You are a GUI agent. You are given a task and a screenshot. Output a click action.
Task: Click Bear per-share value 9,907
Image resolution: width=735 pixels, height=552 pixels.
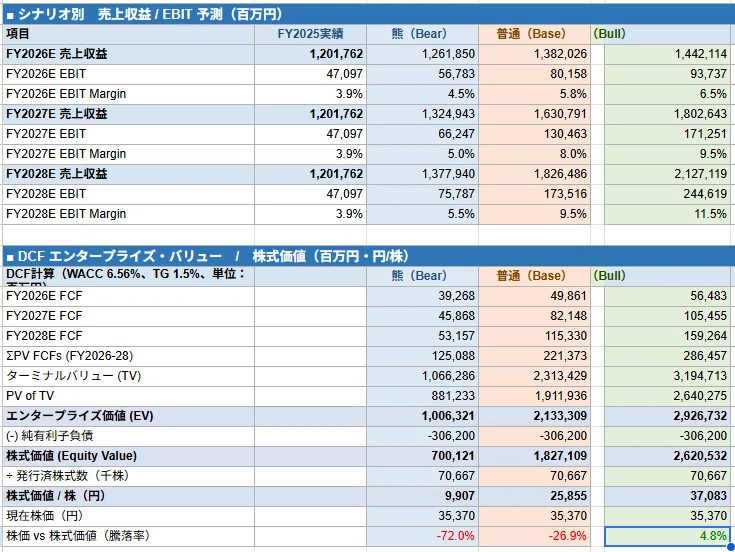point(460,496)
